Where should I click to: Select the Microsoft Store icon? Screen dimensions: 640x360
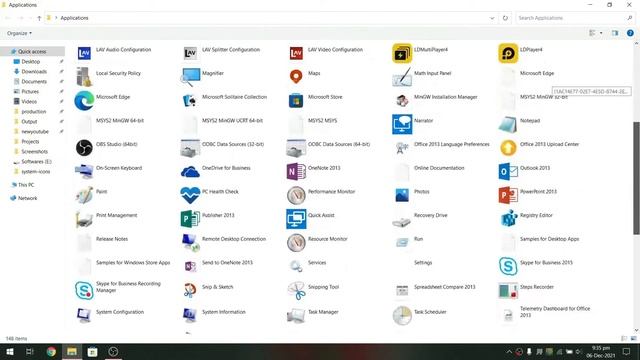tap(296, 100)
